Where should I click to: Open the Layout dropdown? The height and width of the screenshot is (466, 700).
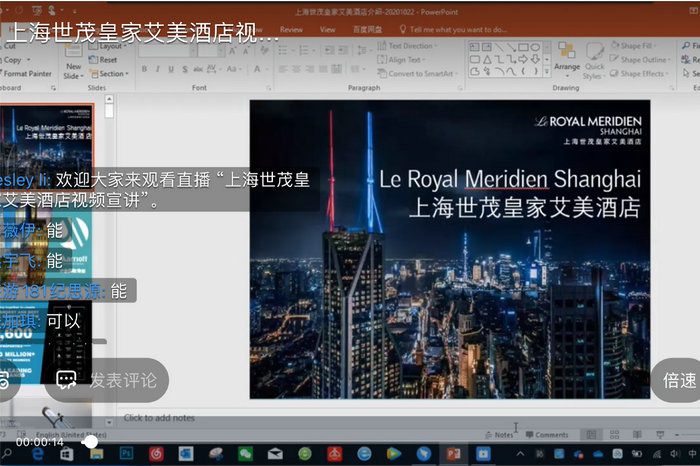pos(108,46)
